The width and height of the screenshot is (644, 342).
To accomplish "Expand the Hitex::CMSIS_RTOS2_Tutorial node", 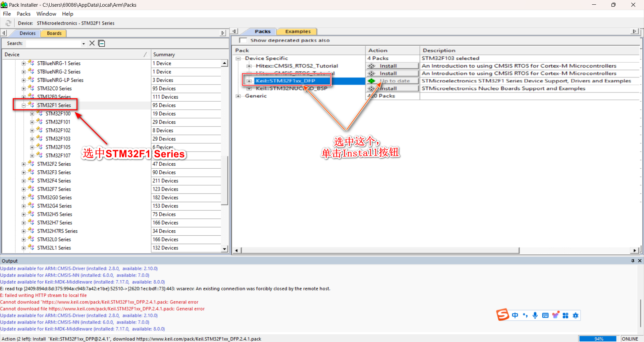I will click(249, 66).
